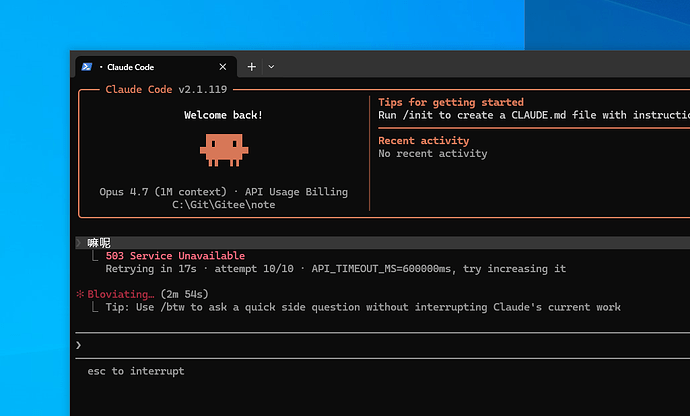Click 'Tips for getting started' heading
The height and width of the screenshot is (416, 690).
click(x=451, y=102)
